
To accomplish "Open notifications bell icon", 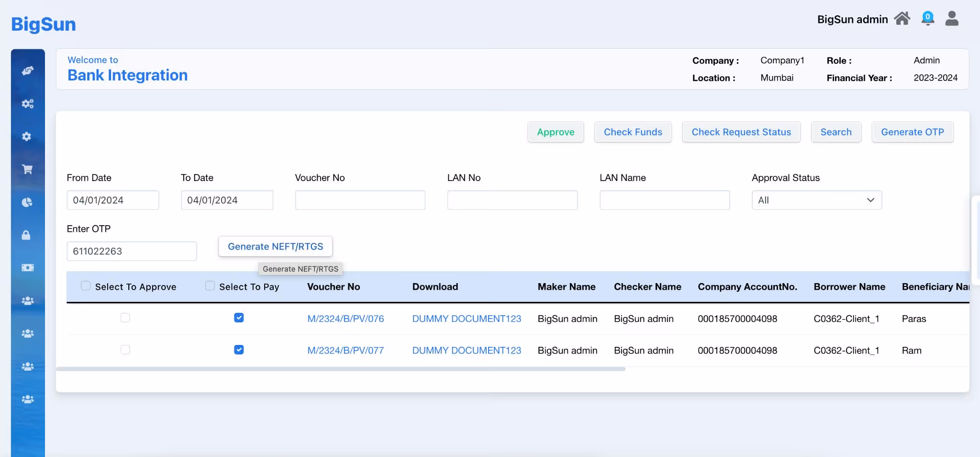I will coord(927,19).
